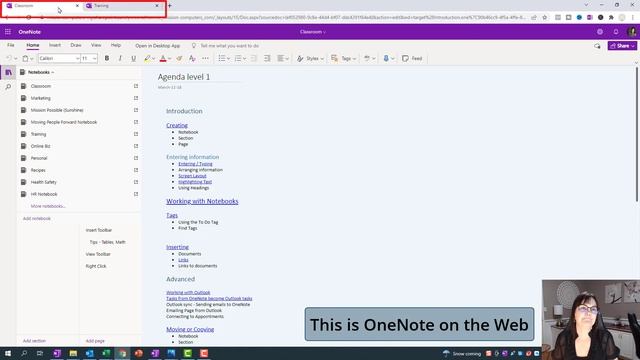
Task: Follow the Creating link in the agenda
Action: pos(177,125)
